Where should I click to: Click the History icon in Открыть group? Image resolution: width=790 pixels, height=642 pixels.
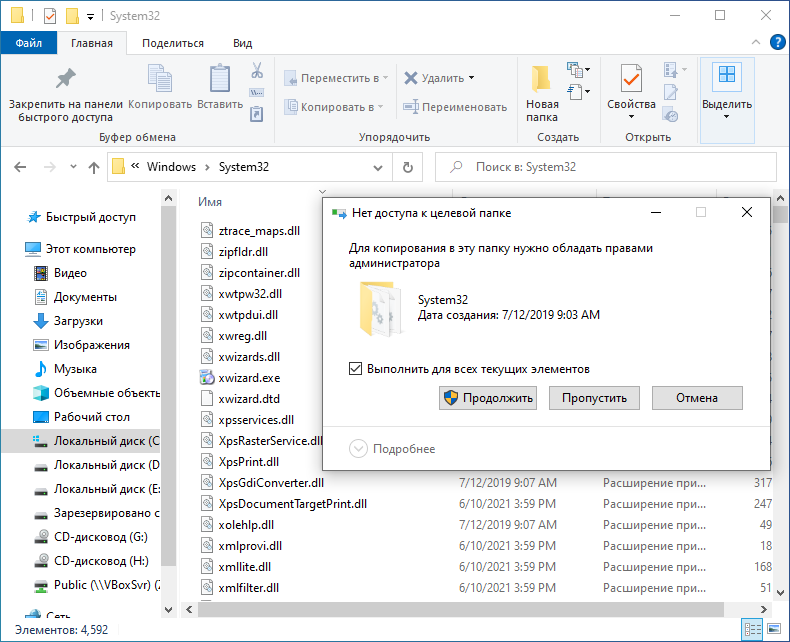click(x=671, y=115)
